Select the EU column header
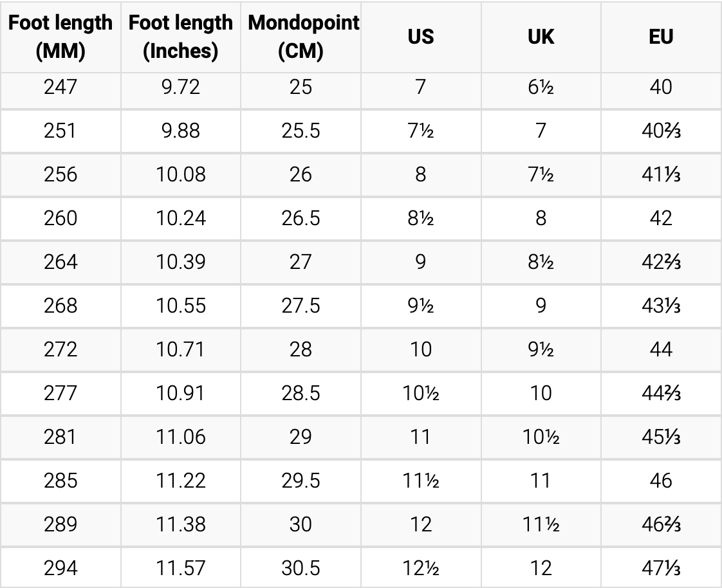Screen dimensions: 722x588 (662, 37)
